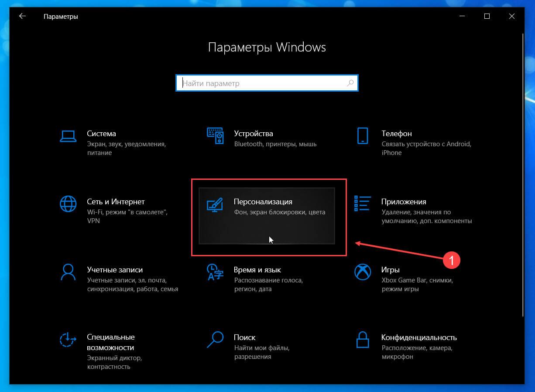Open the 'Телефон' settings category

click(396, 134)
